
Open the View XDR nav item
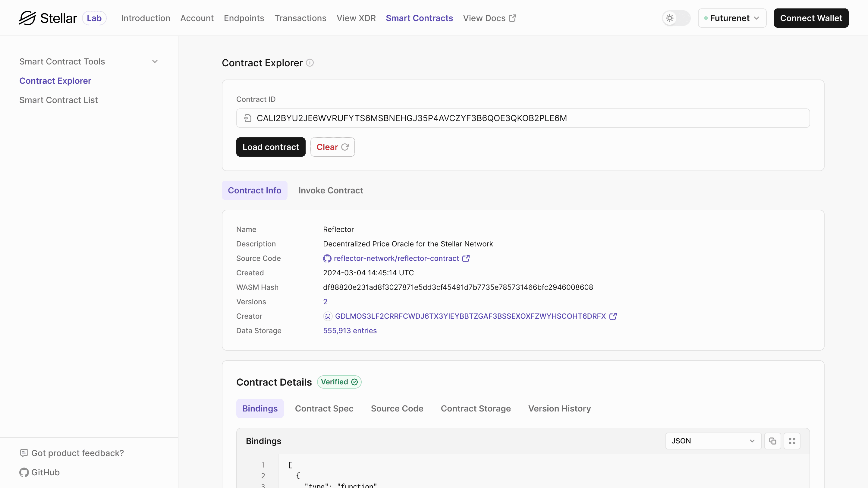356,18
